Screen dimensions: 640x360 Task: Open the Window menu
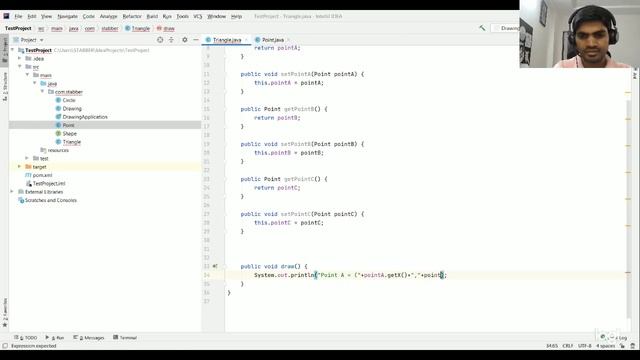tap(216, 16)
